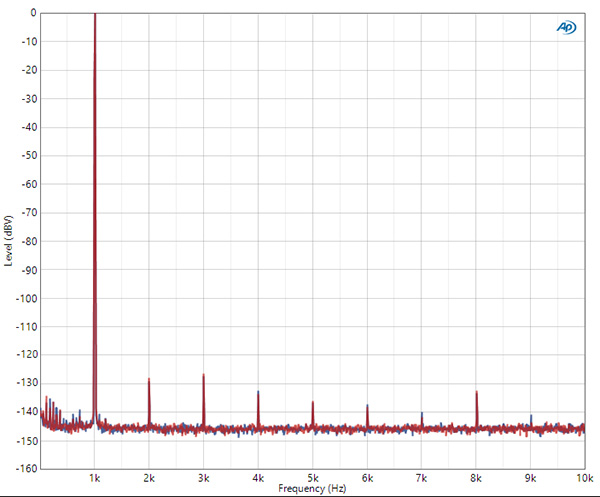Click the 8k frequency axis label
This screenshot has height=497, width=600.
(x=476, y=478)
